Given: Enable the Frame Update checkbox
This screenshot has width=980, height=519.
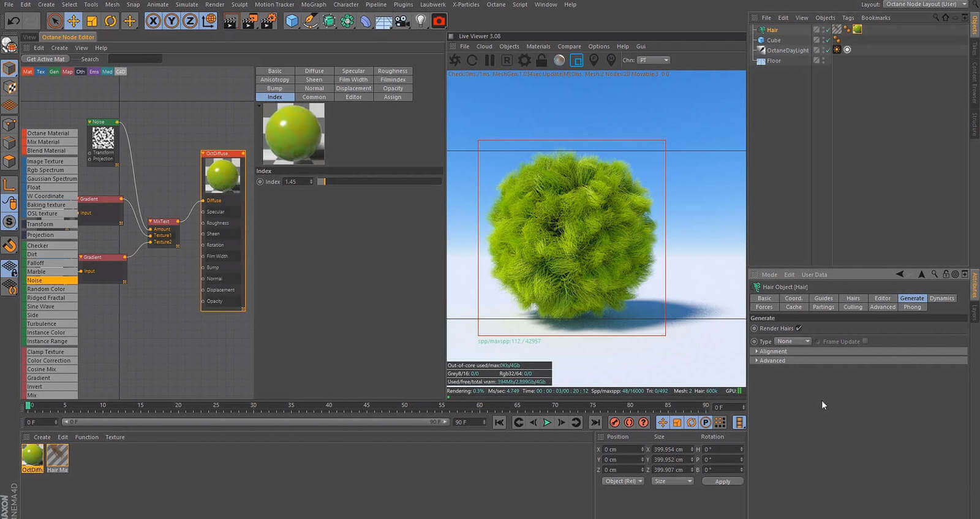Looking at the screenshot, I should [x=865, y=341].
